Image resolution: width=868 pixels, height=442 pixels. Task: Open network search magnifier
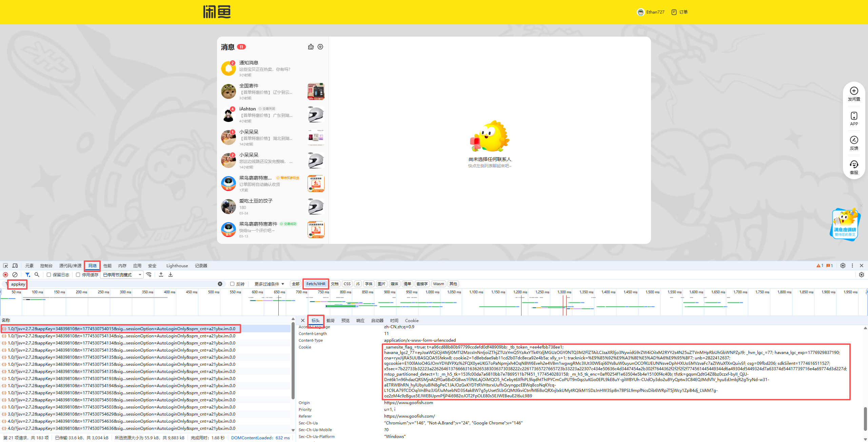coord(37,275)
